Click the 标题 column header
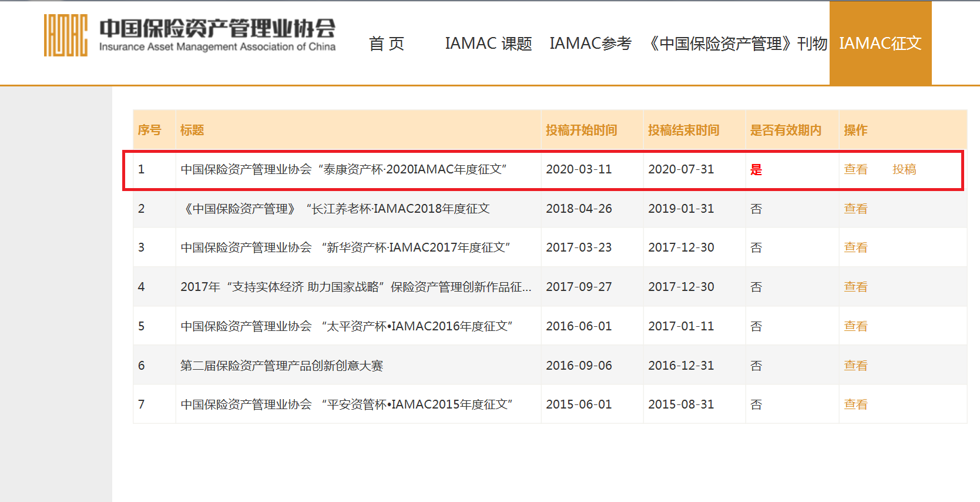 [192, 130]
